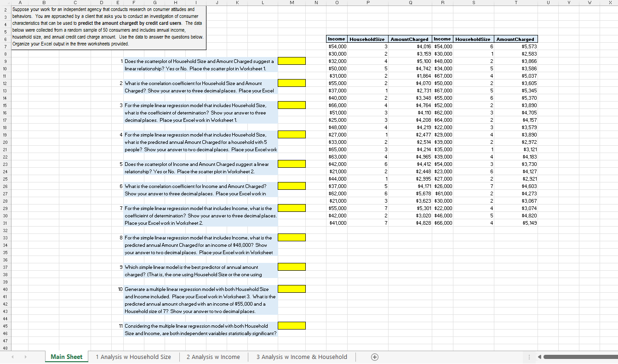This screenshot has height=364, width=618.
Task: Click the Income header in column O
Action: tap(337, 39)
